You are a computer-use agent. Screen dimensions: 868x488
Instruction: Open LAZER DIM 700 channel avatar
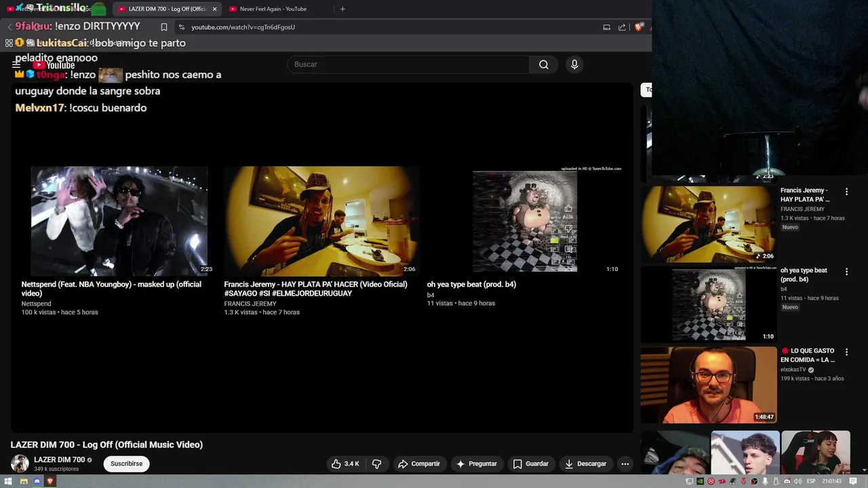pyautogui.click(x=20, y=464)
